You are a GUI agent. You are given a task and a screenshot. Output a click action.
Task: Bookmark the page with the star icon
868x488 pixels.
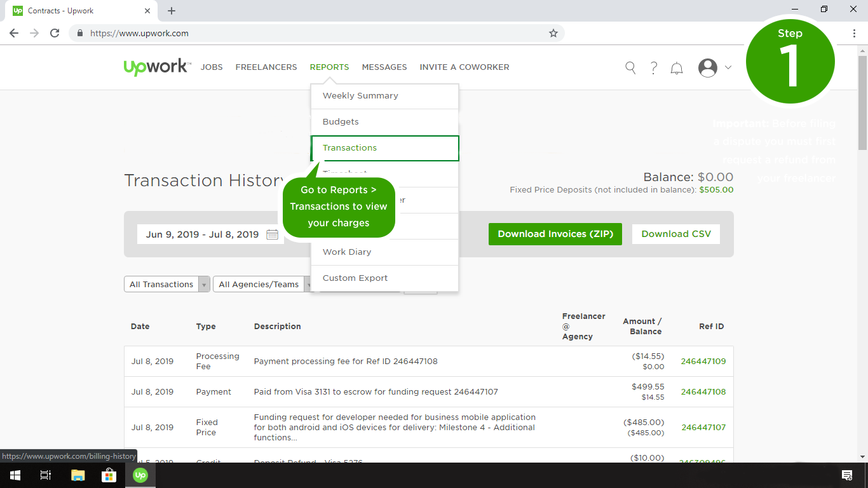[553, 33]
